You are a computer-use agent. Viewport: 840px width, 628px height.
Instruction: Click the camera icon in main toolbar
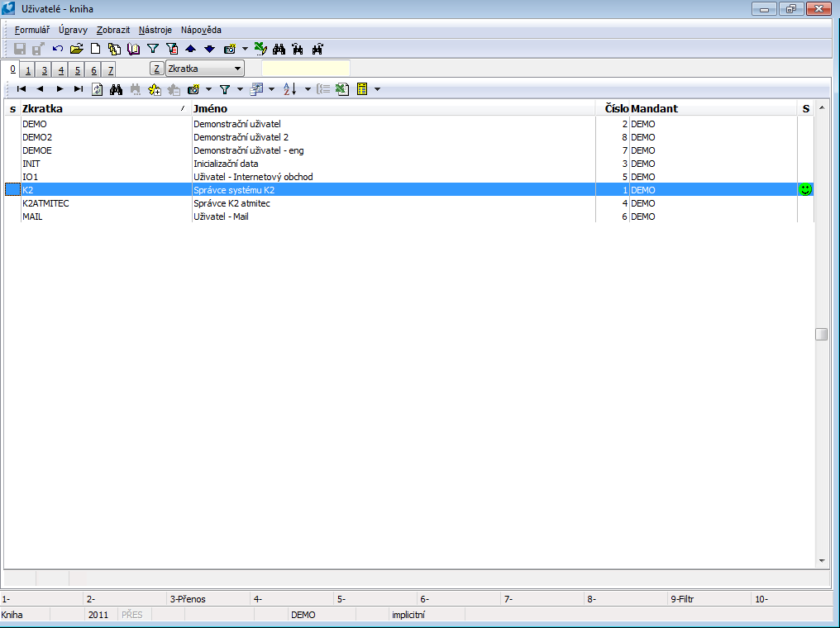(230, 50)
